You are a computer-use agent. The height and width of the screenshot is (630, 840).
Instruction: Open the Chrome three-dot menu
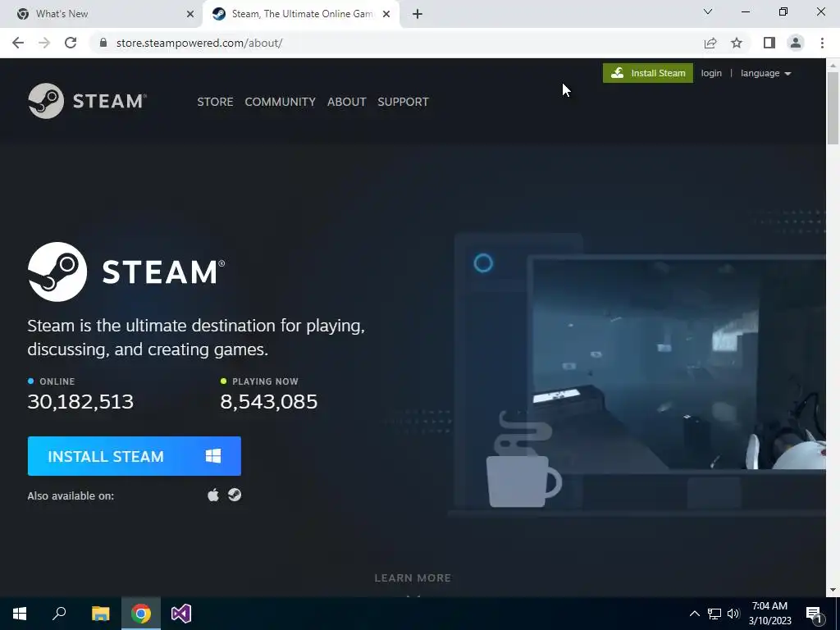(822, 43)
